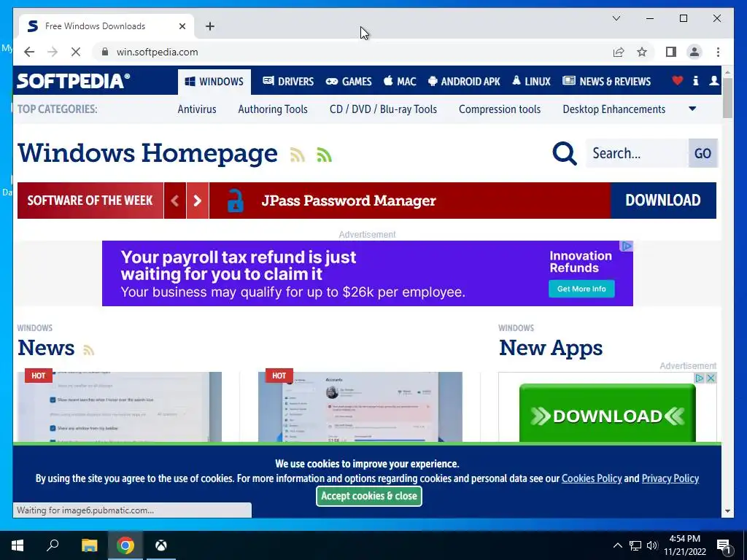Select the Windows tab
The image size is (747, 560).
pos(214,82)
